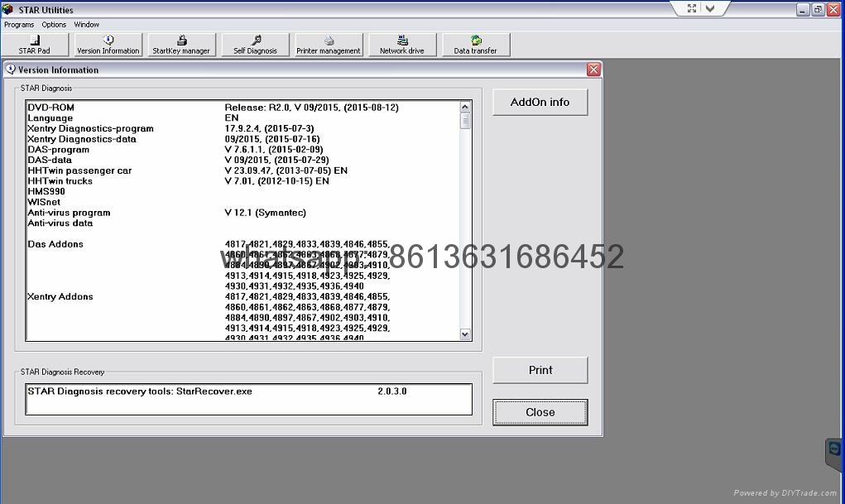
Task: Launch StartKey manager
Action: (181, 45)
